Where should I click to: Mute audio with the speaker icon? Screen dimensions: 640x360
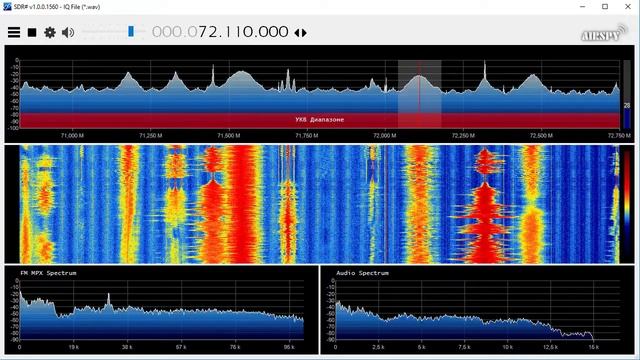(68, 32)
